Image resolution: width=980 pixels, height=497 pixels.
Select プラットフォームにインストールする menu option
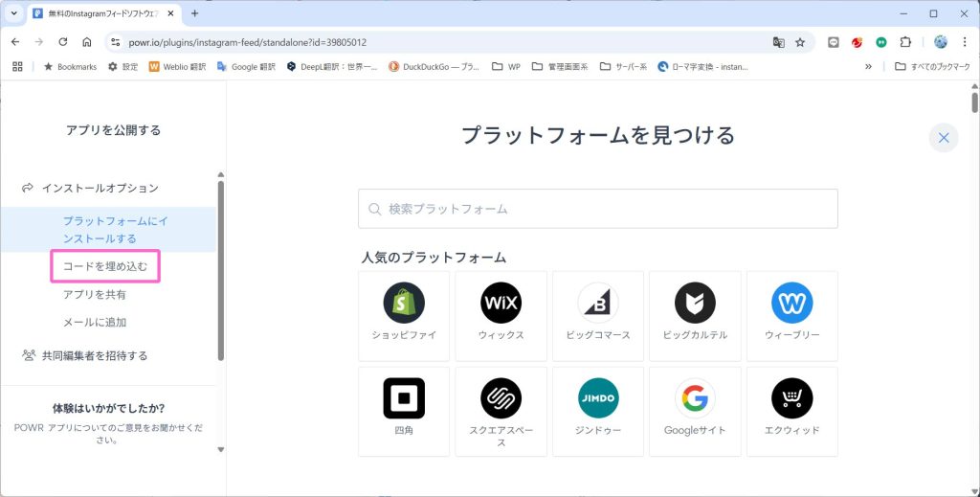[109, 230]
